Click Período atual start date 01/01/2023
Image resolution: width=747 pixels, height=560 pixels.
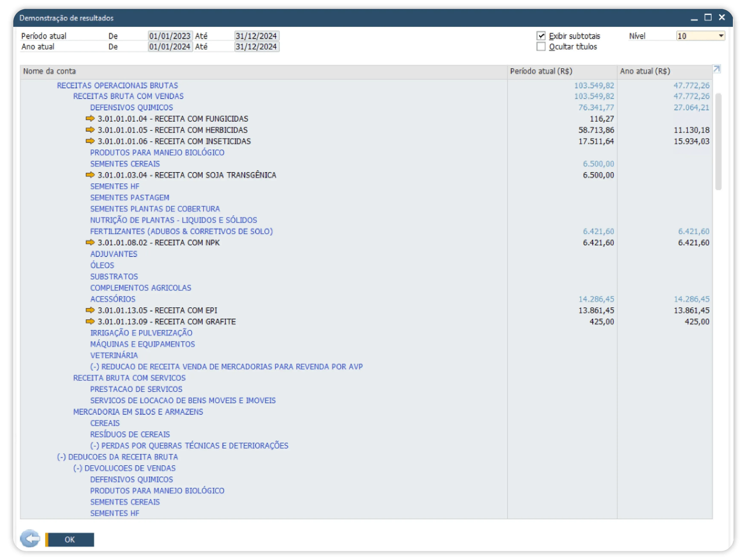tap(170, 36)
